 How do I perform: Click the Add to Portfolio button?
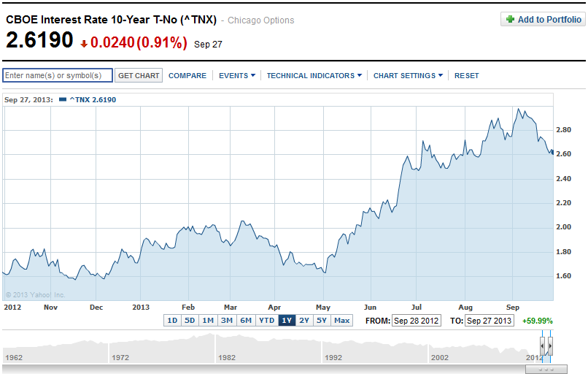(x=543, y=19)
